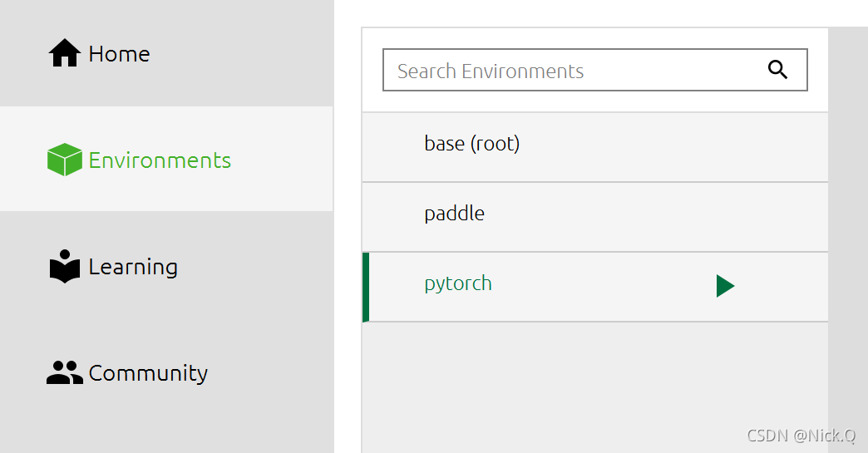Click the CSDN @Nick.Q watermark text
Viewport: 868px width, 453px height.
[x=801, y=436]
